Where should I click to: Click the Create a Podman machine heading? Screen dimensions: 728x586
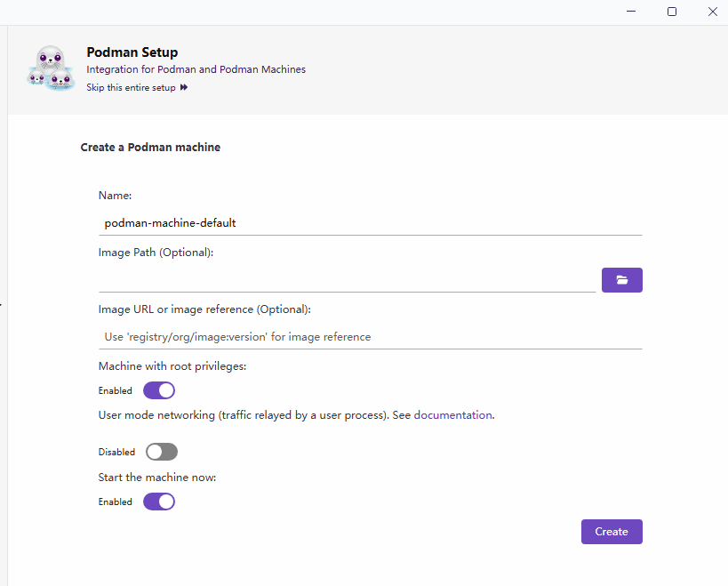coord(150,148)
